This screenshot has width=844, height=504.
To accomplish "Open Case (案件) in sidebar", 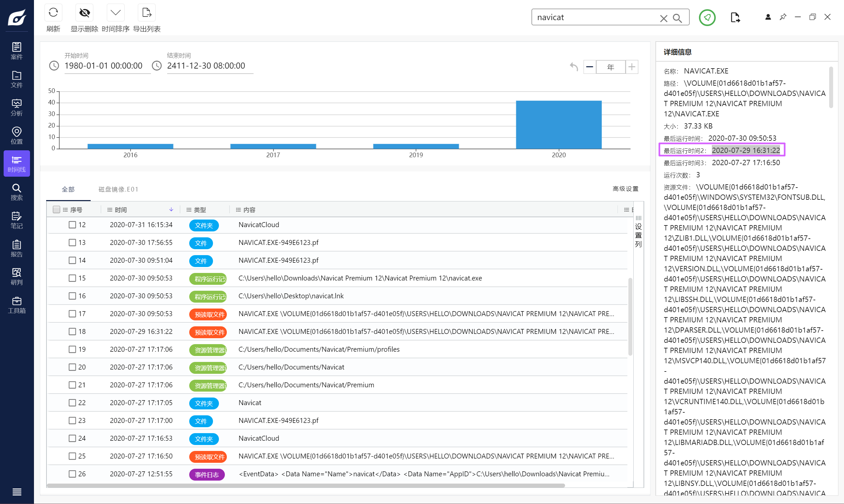I will [16, 51].
